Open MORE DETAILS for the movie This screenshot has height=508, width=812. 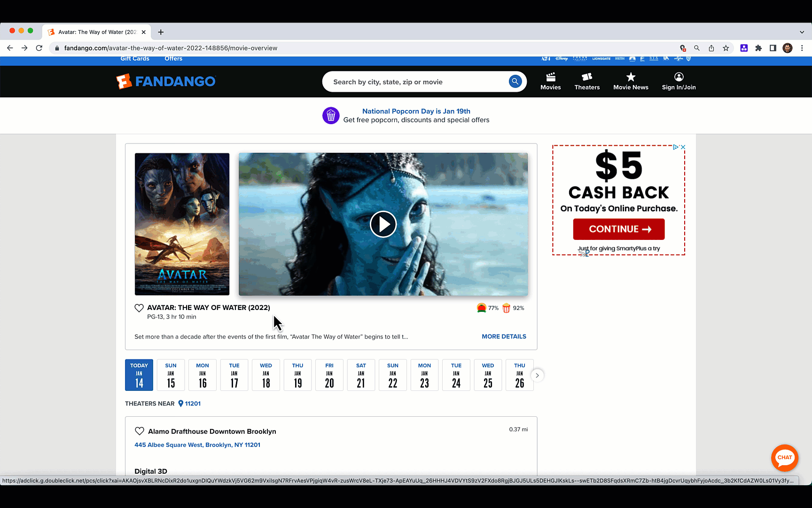pyautogui.click(x=504, y=336)
